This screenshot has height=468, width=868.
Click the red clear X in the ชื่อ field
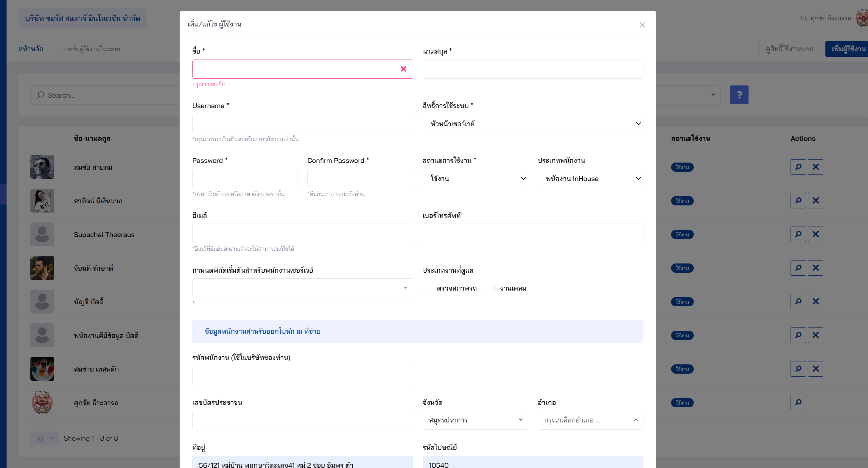pos(403,69)
